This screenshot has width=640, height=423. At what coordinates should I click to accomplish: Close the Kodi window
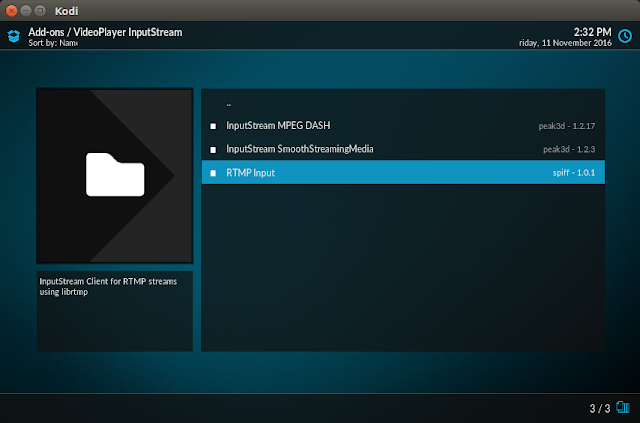click(x=11, y=11)
